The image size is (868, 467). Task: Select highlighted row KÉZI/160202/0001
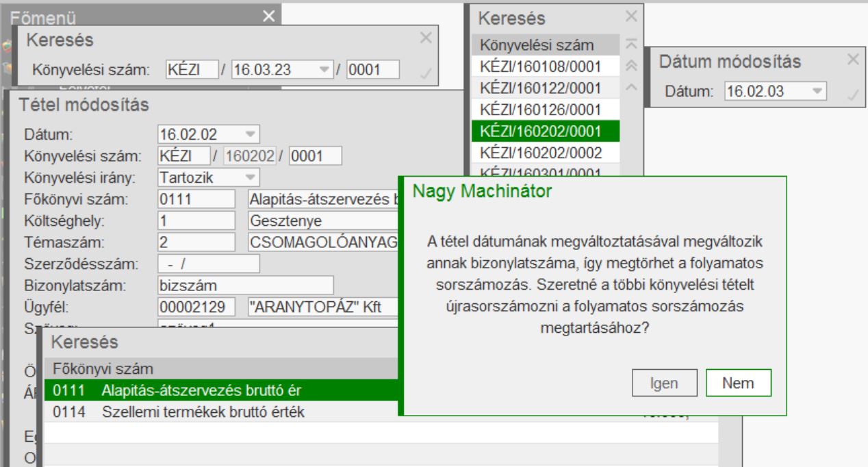coord(546,131)
